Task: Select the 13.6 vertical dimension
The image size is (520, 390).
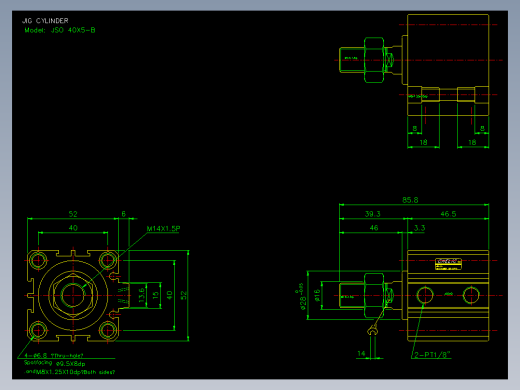Action: tap(141, 295)
